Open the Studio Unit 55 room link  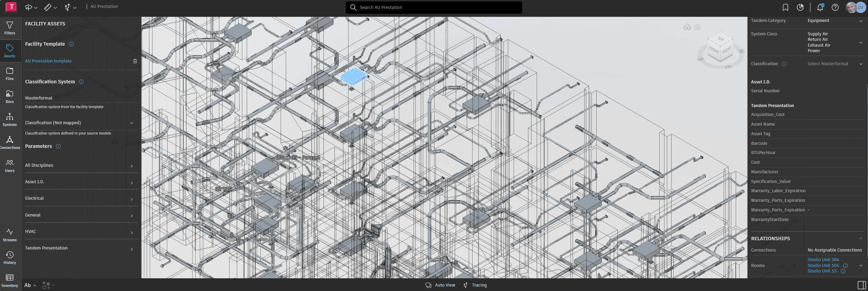click(822, 271)
